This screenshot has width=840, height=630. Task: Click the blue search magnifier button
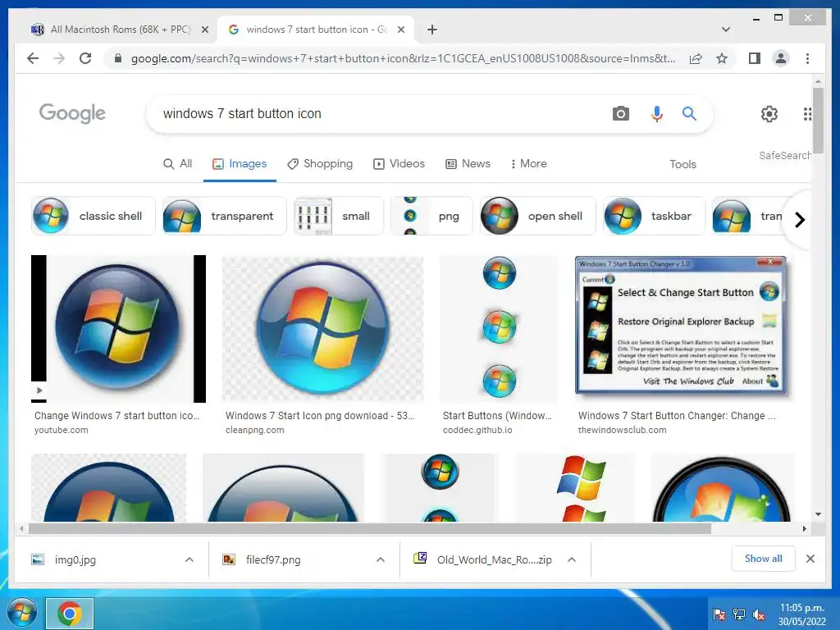point(689,113)
